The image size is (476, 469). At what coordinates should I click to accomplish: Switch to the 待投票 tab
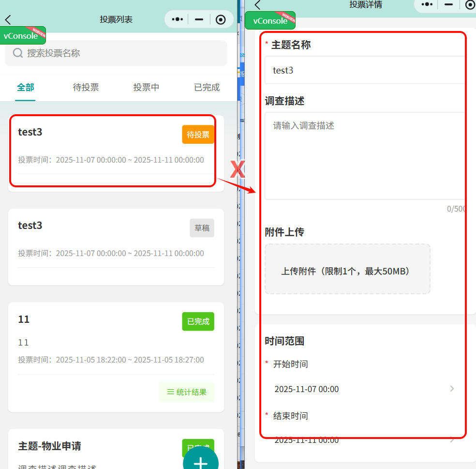click(86, 88)
